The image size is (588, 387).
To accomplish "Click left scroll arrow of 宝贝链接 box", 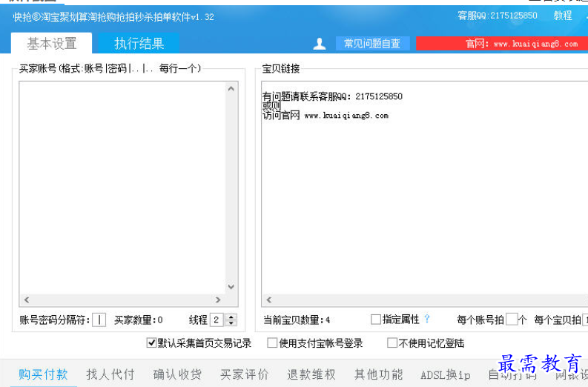I will pyautogui.click(x=269, y=300).
